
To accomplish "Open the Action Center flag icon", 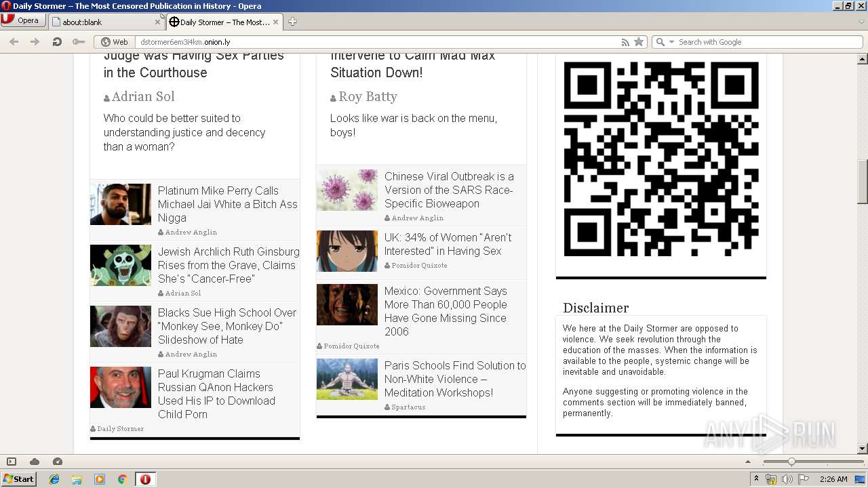I will (x=804, y=479).
